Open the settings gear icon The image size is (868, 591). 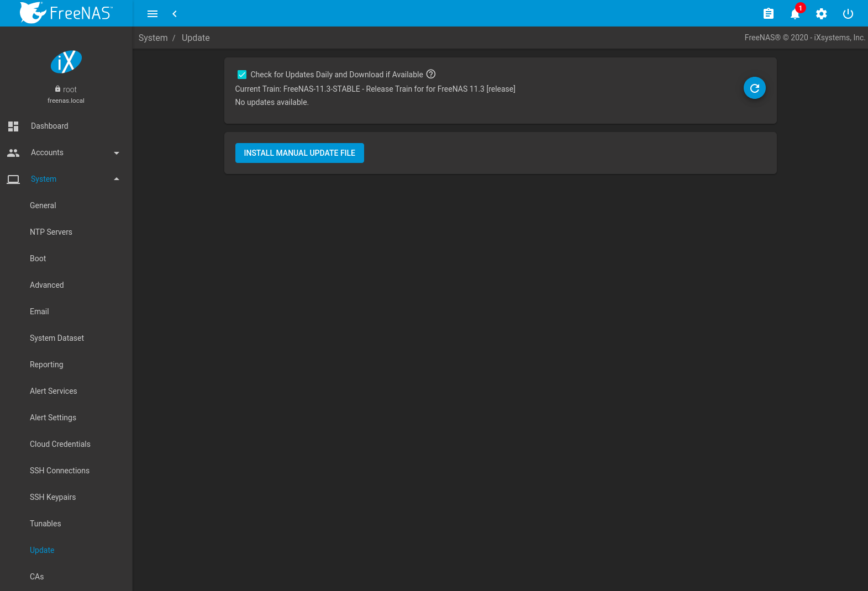click(x=821, y=14)
